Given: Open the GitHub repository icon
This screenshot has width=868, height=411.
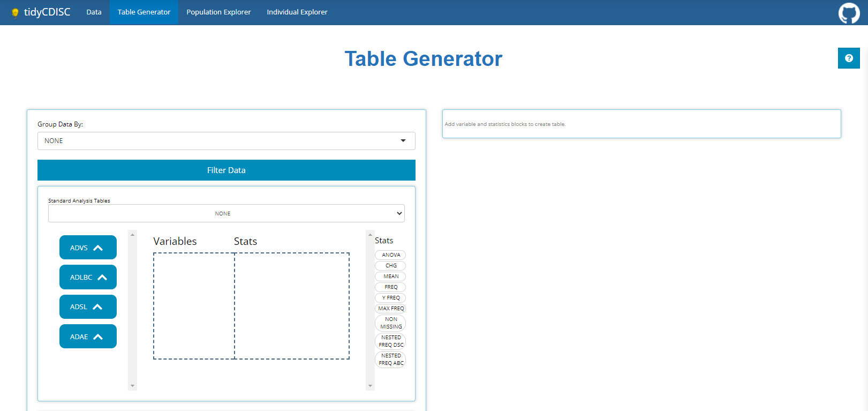Looking at the screenshot, I should tap(849, 13).
